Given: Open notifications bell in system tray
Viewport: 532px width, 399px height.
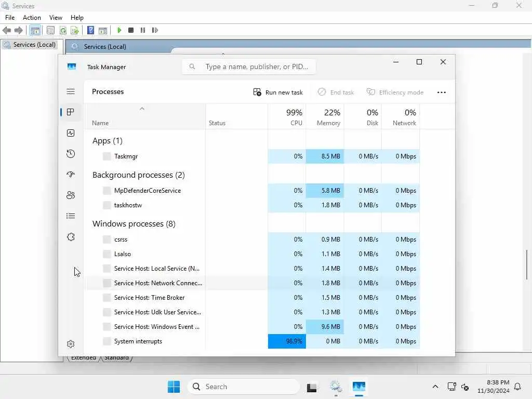Looking at the screenshot, I should click(518, 387).
